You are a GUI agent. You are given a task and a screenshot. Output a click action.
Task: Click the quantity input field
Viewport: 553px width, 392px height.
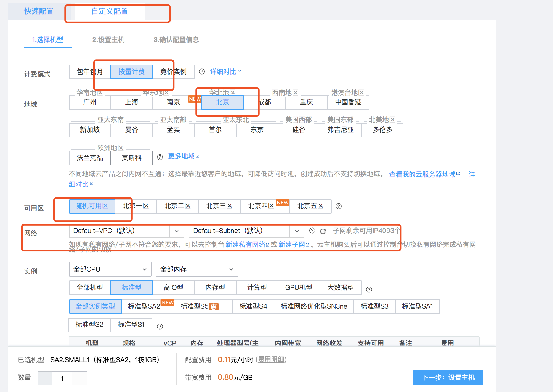(62, 378)
